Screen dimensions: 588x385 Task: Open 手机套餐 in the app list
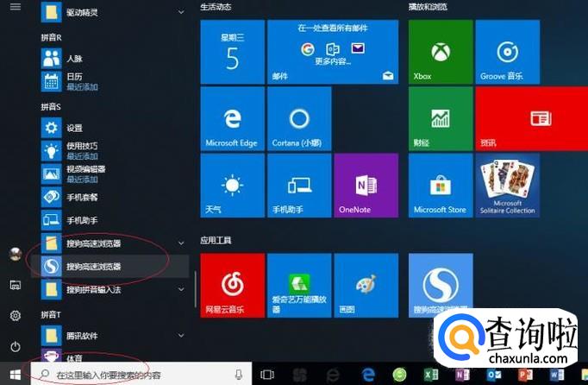point(115,197)
